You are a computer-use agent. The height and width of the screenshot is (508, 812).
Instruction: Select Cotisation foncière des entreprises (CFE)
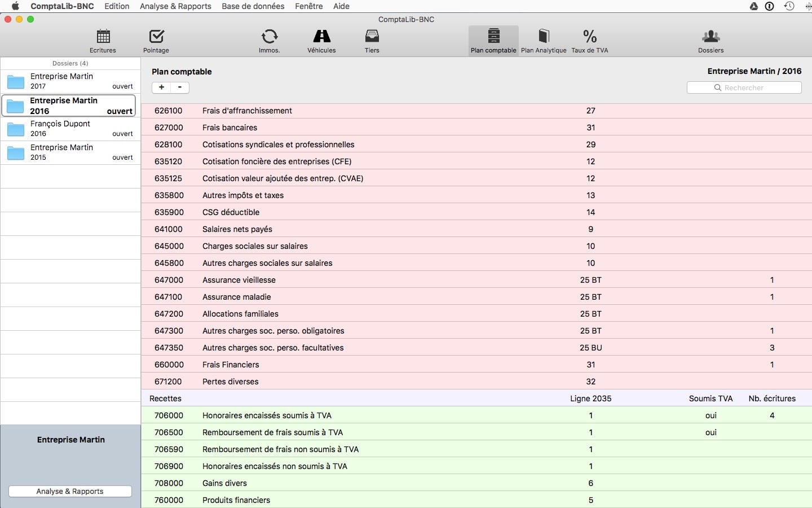pos(476,161)
